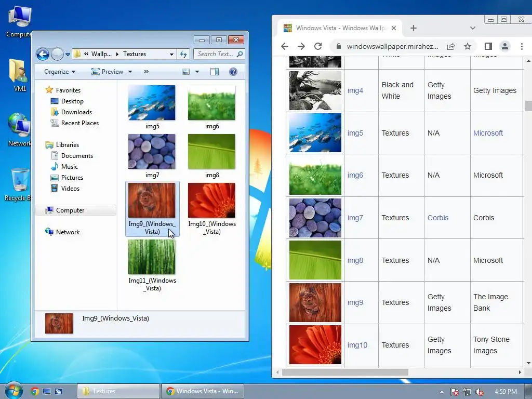Close the Windows Vista Chrome tab

394,28
